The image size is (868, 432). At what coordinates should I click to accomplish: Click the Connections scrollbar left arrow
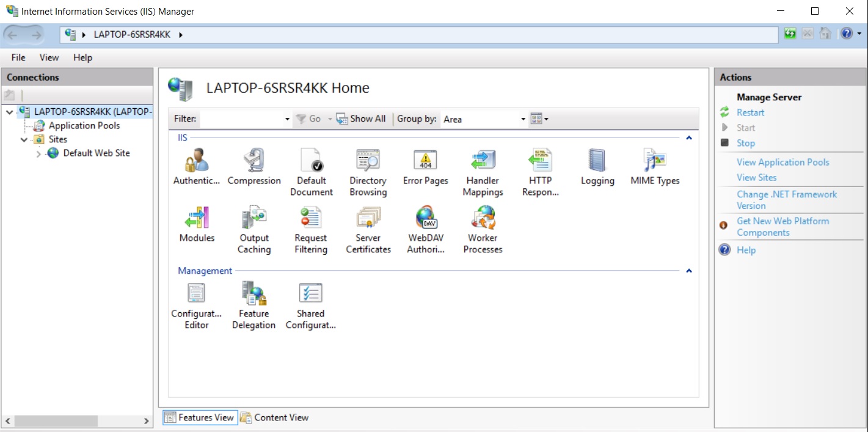pos(8,421)
